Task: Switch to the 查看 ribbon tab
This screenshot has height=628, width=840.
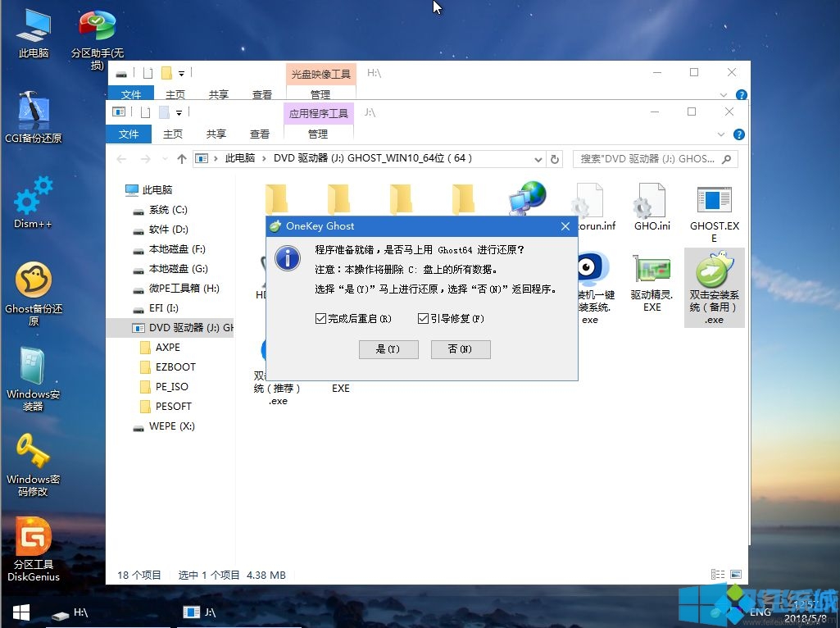Action: [x=261, y=134]
